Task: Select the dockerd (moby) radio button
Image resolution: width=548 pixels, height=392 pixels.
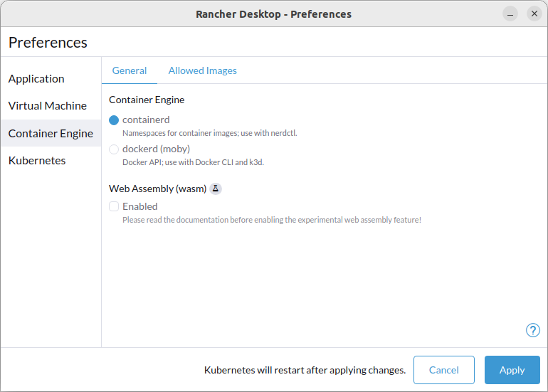Action: (x=114, y=149)
